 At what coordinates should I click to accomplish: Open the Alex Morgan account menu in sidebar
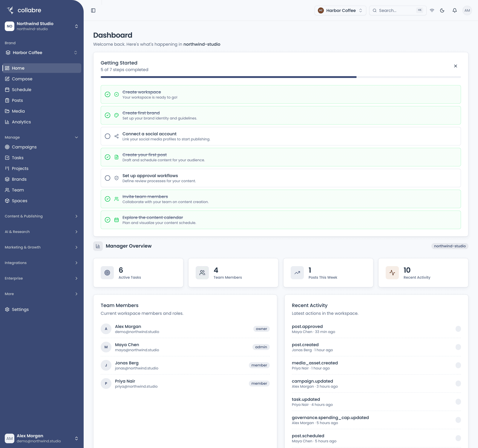tap(42, 438)
